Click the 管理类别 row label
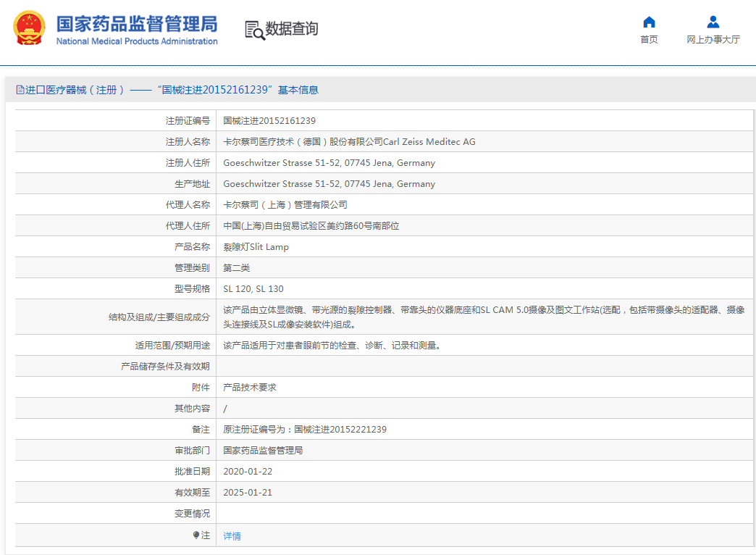 pos(193,268)
